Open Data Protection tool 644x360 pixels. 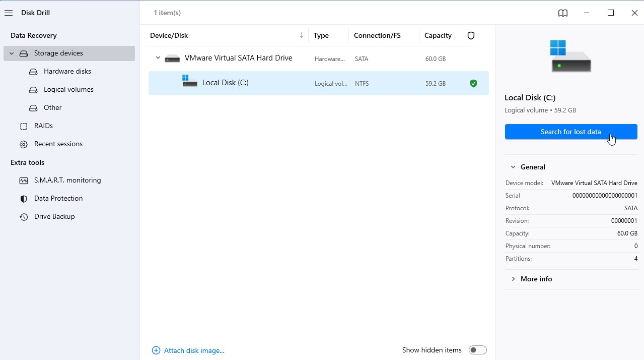click(x=58, y=199)
